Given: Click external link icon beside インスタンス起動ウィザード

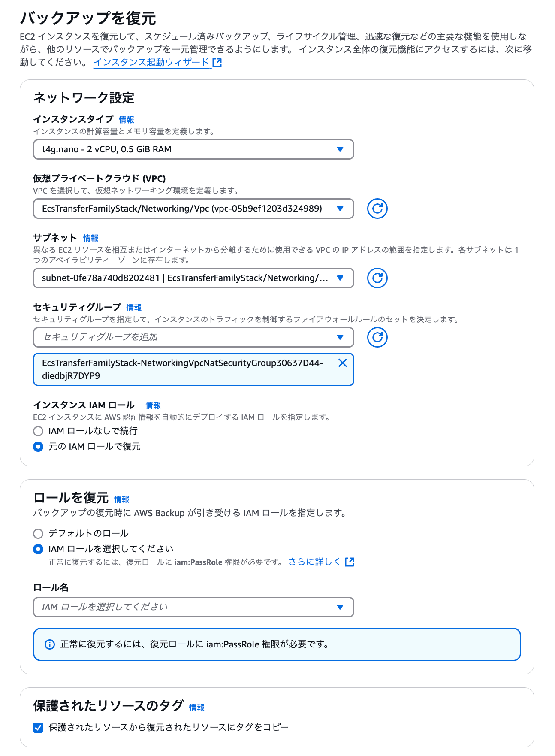Looking at the screenshot, I should click(217, 63).
